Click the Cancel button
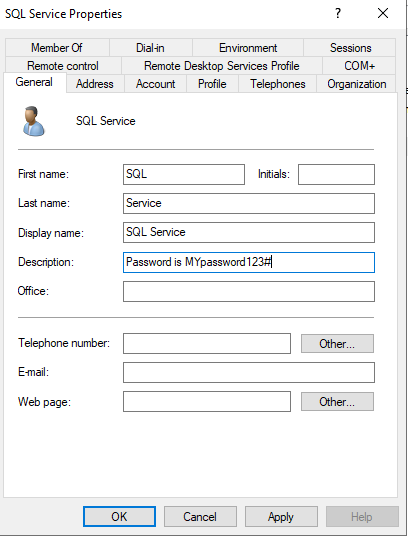This screenshot has height=537, width=408. [200, 516]
